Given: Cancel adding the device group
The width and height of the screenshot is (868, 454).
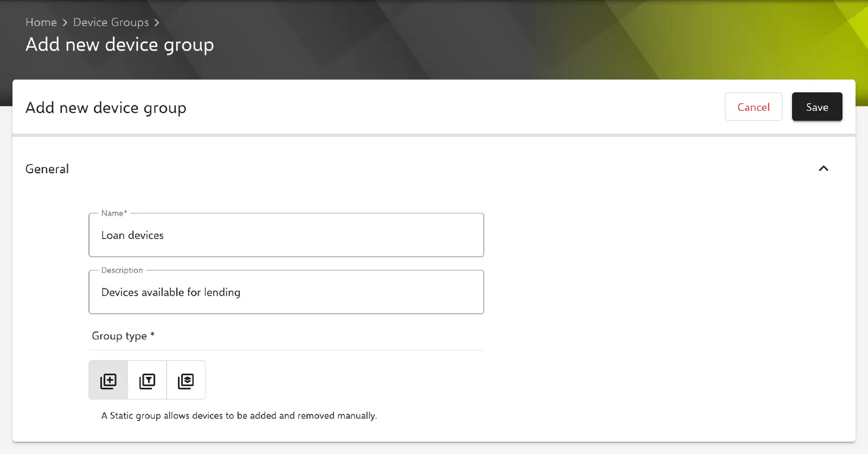Looking at the screenshot, I should (x=754, y=107).
